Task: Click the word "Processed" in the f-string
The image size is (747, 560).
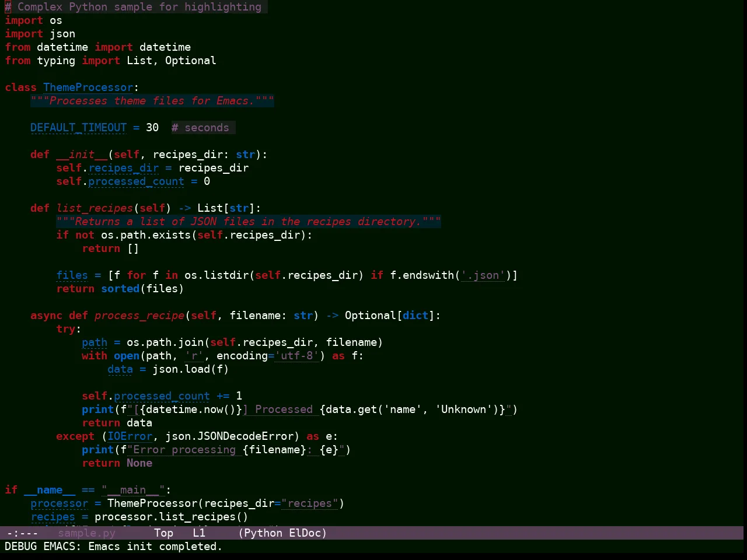Action: pyautogui.click(x=284, y=409)
